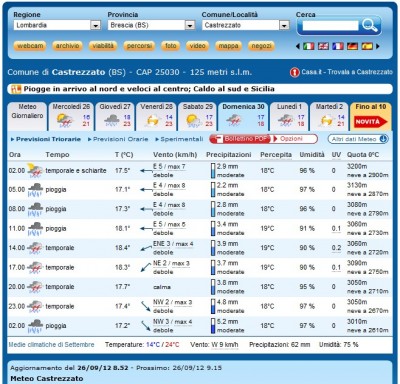Screen dimensions: 400x384
Task: Click the video button
Action: [197, 46]
